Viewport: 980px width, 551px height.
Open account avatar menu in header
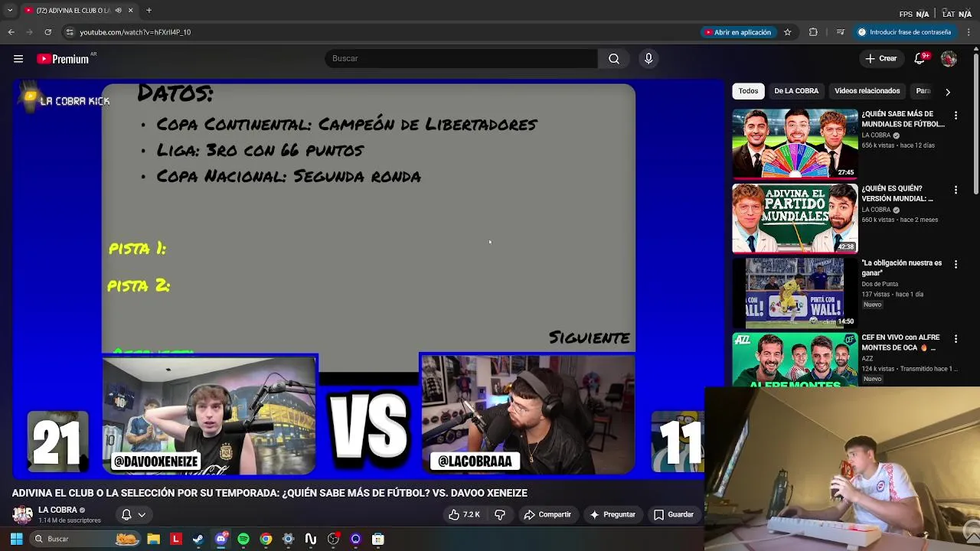(949, 59)
